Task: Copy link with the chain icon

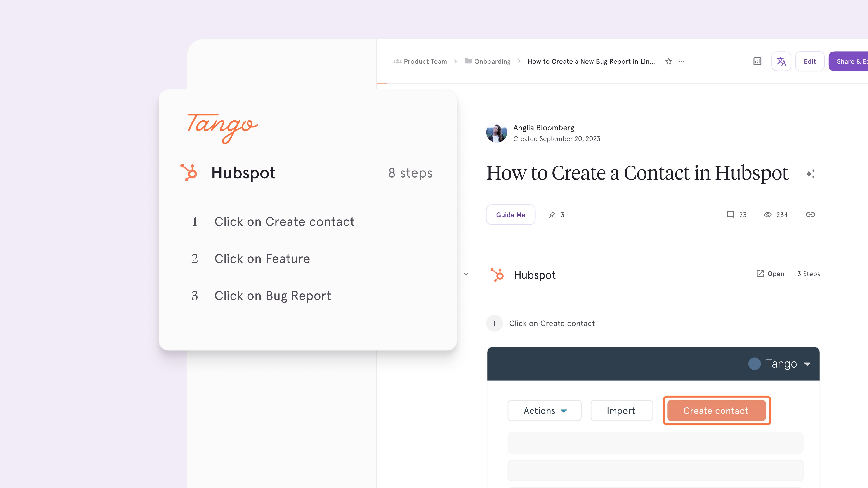Action: click(810, 215)
